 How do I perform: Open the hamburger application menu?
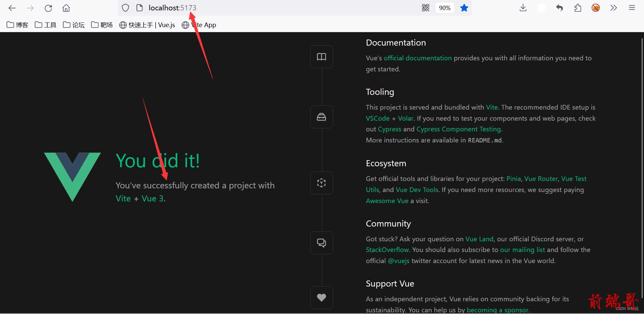pos(632,8)
